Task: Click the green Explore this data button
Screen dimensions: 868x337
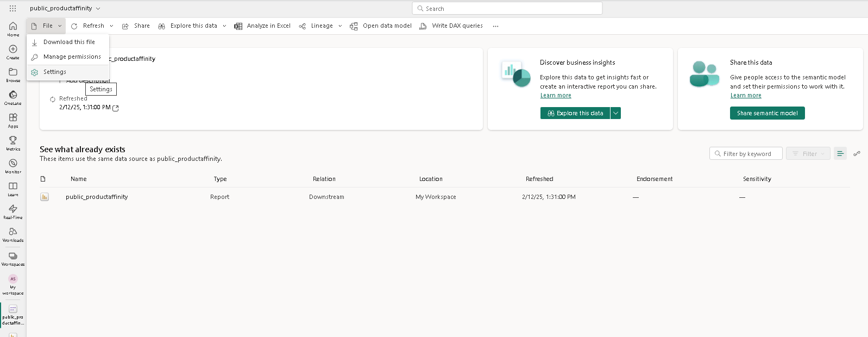Action: tap(575, 113)
